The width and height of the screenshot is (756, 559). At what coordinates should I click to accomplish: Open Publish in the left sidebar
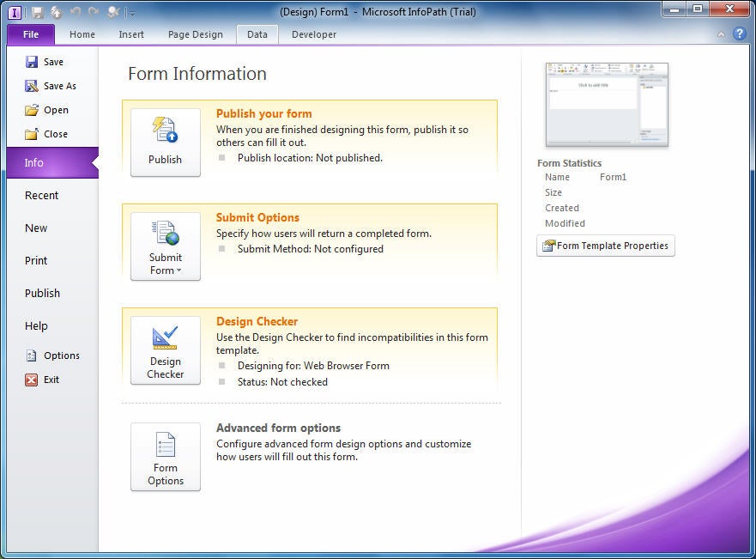52,294
